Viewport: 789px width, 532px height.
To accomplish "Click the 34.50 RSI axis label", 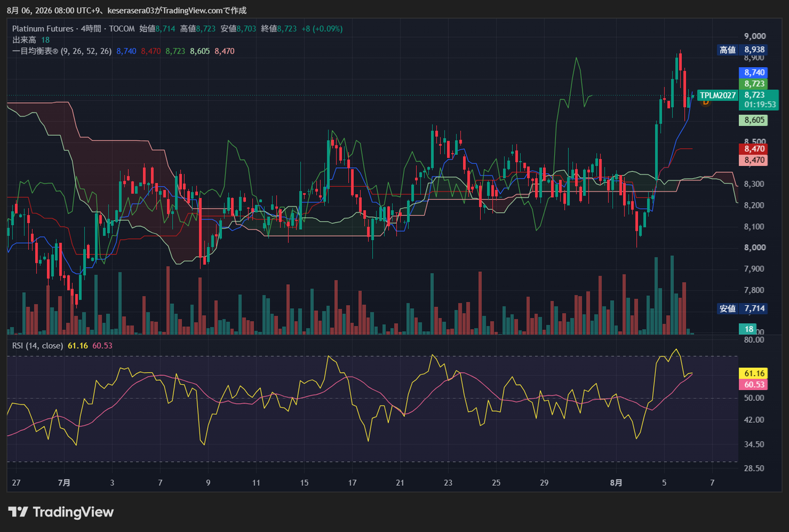I will pyautogui.click(x=754, y=444).
